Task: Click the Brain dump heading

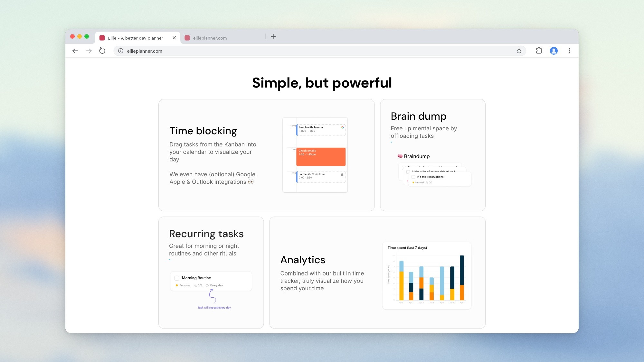Action: pos(419,116)
